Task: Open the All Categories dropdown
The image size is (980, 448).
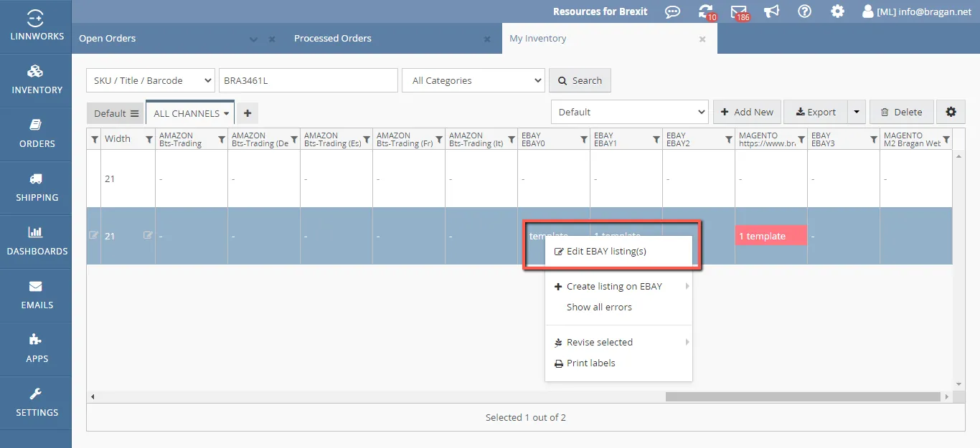Action: point(473,80)
